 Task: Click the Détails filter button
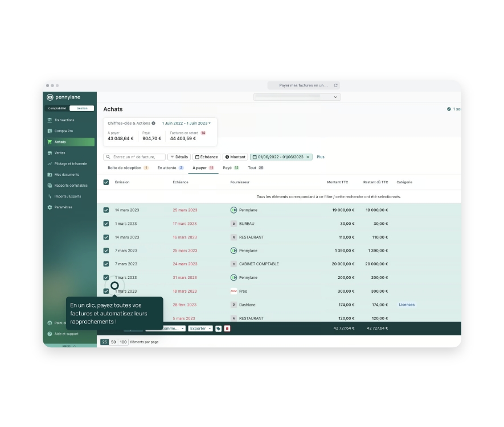coord(179,157)
